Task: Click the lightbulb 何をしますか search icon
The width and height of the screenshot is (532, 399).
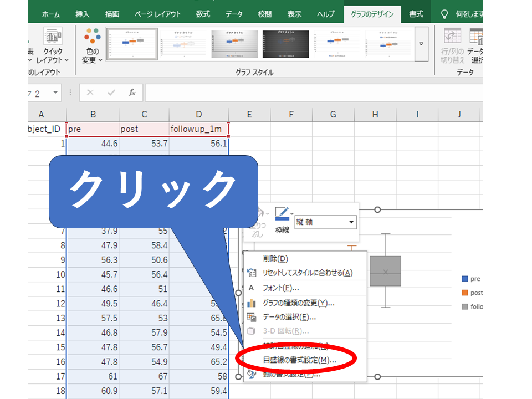Action: point(443,14)
